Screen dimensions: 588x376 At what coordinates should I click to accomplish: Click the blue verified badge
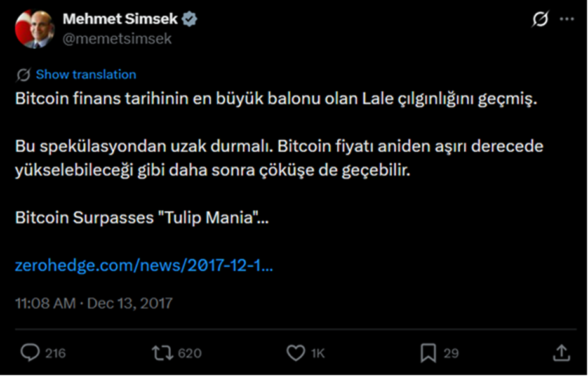(x=190, y=19)
